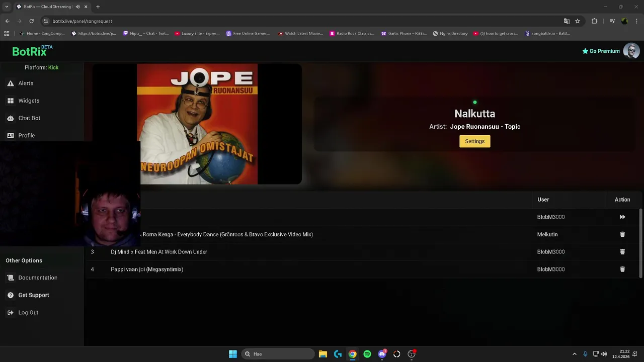The width and height of the screenshot is (644, 362).
Task: Click the User column header
Action: [x=543, y=200]
